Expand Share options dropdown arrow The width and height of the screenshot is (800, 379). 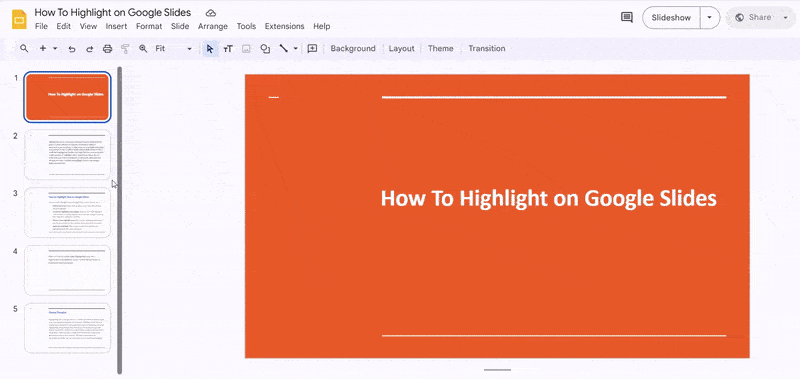pos(785,17)
